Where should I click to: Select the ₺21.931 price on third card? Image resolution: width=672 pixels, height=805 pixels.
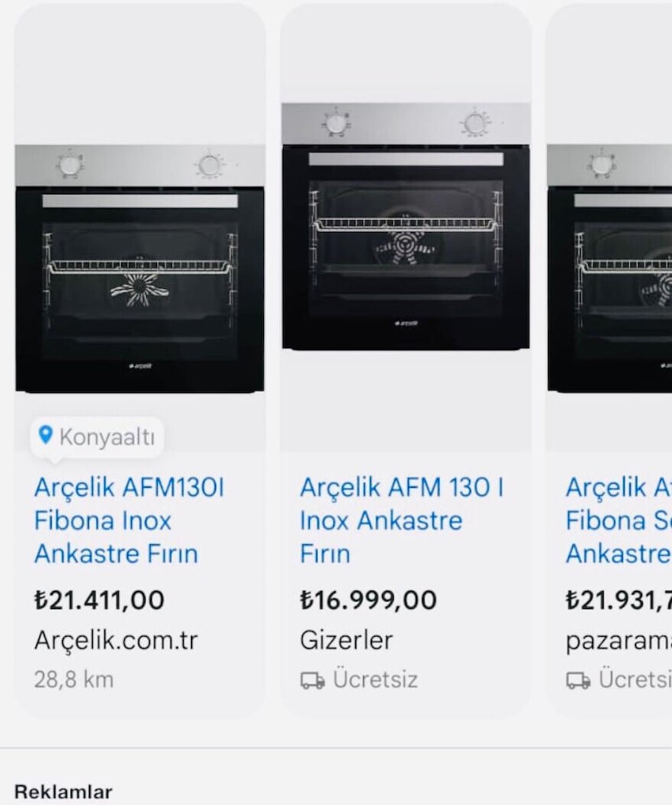click(619, 600)
